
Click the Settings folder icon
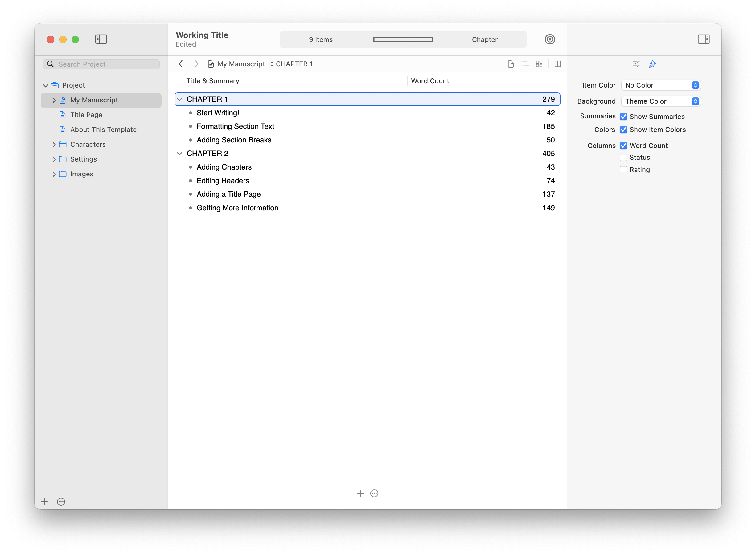63,159
